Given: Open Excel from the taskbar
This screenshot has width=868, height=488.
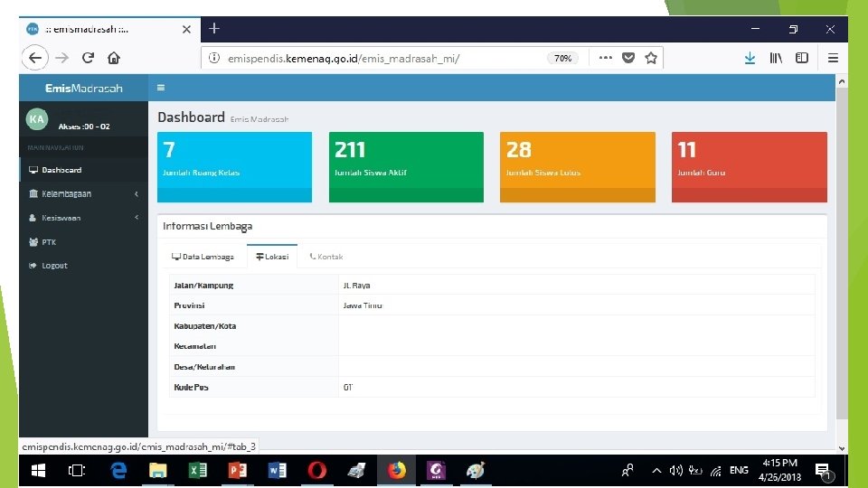Looking at the screenshot, I should [198, 471].
